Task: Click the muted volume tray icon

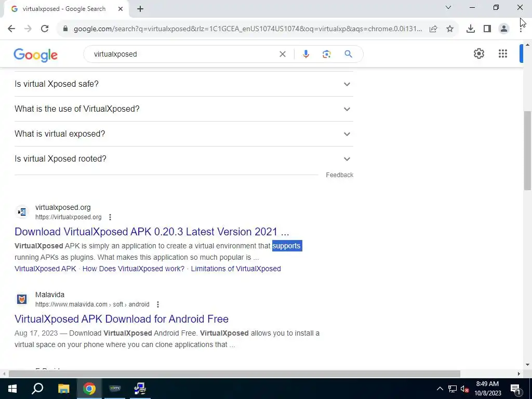Action: point(464,389)
